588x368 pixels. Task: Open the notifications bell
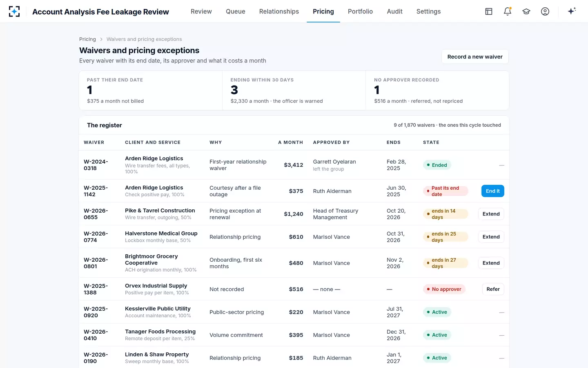[x=508, y=11]
